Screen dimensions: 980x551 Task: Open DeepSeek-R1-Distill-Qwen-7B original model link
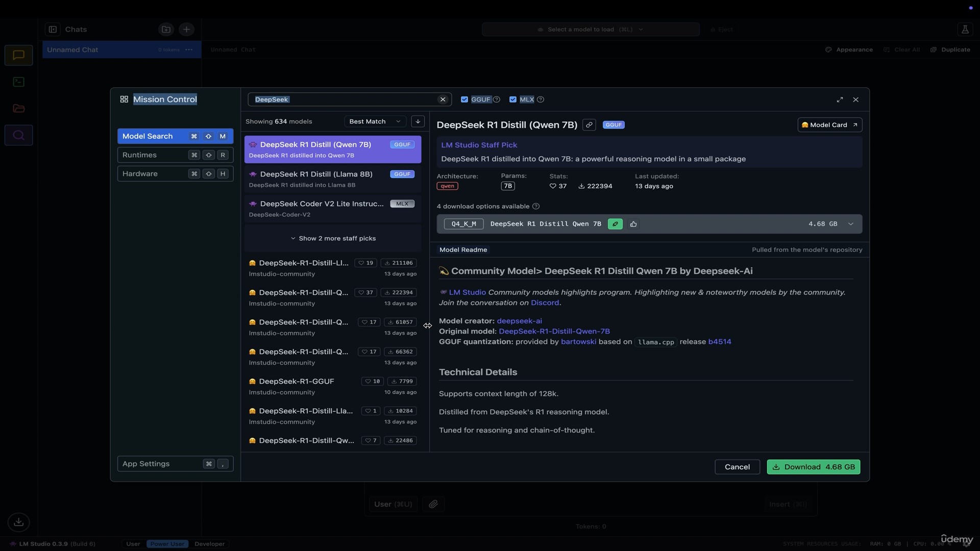(554, 331)
